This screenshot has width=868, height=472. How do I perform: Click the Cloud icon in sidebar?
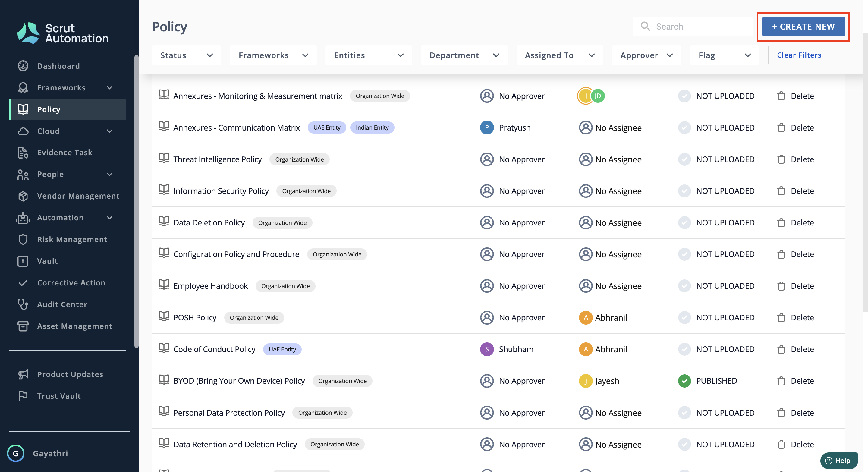tap(23, 131)
